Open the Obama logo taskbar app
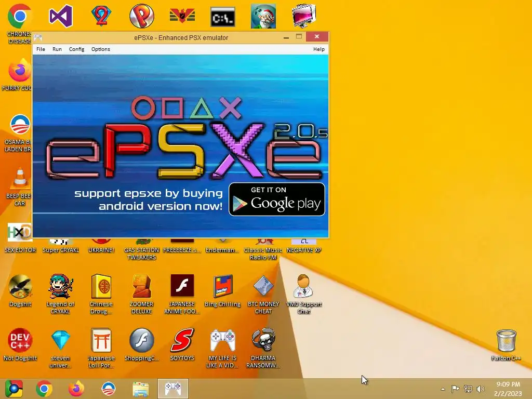The height and width of the screenshot is (399, 532). pos(108,389)
